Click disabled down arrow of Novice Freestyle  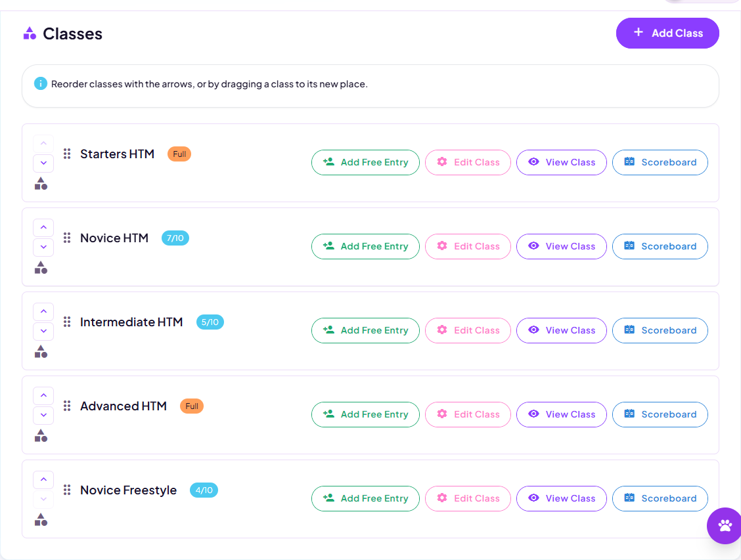pyautogui.click(x=43, y=500)
